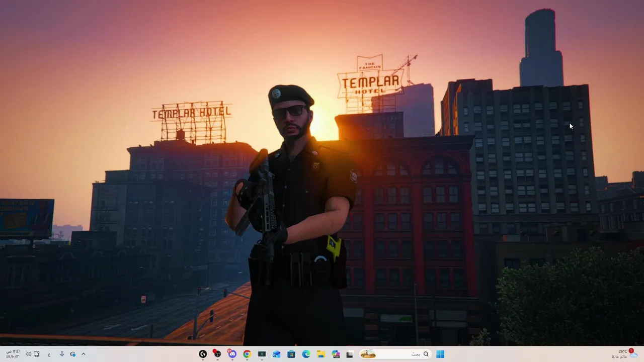
Task: Open Discord from the taskbar
Action: point(232,354)
